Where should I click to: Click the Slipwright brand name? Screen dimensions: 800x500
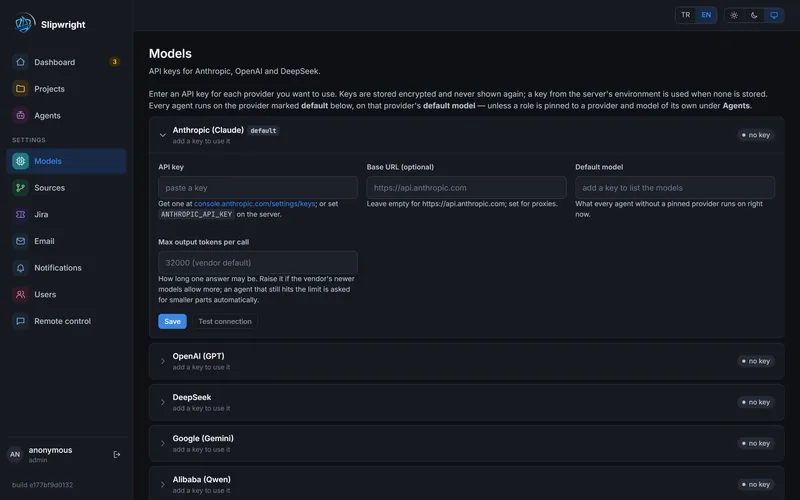[x=63, y=24]
